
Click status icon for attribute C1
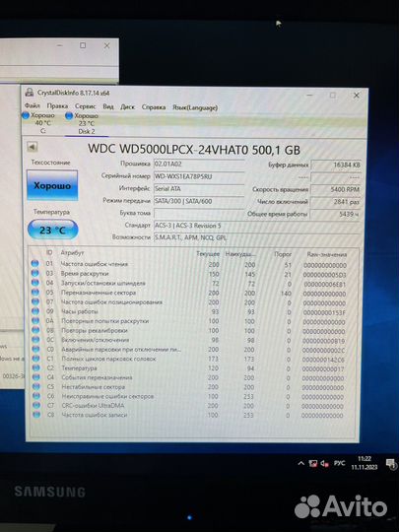(x=35, y=359)
